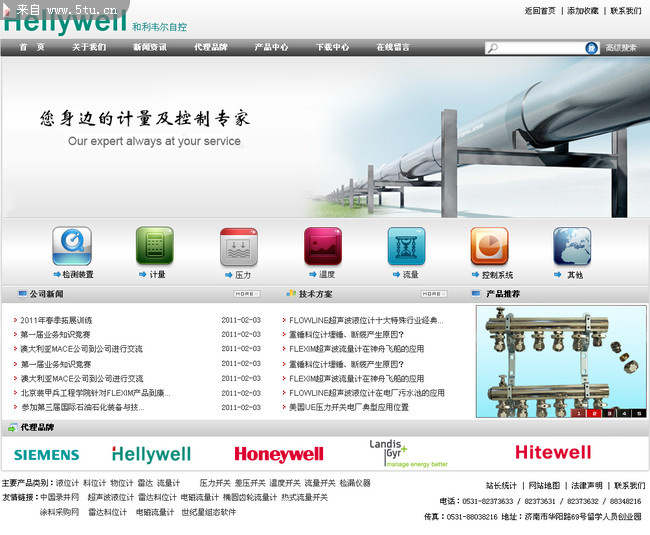Expand more items in 技术方案 section
Image resolution: width=650 pixels, height=535 pixels.
point(433,294)
